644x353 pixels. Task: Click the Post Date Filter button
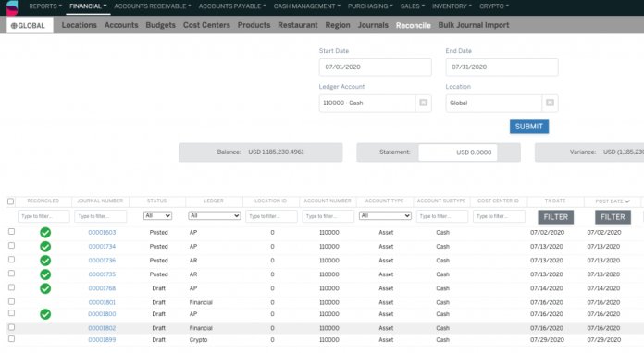pyautogui.click(x=613, y=217)
